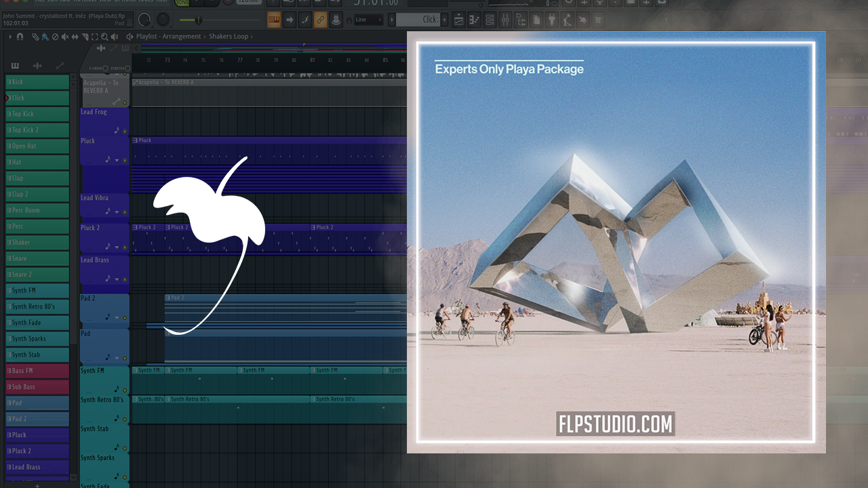Select the magnet snap icon in playlist toolbar

pyautogui.click(x=20, y=37)
